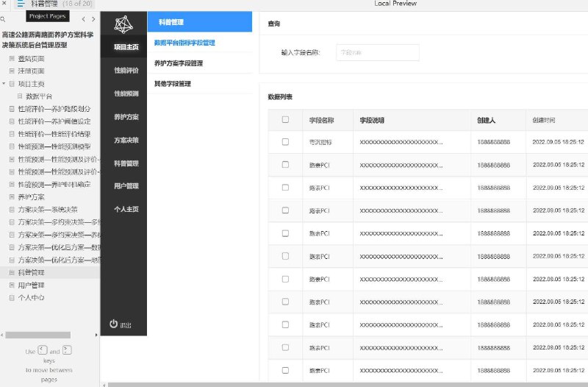Open the 性能预测—养护时机确定 page
Image resolution: width=588 pixels, height=387 pixels.
tap(54, 185)
